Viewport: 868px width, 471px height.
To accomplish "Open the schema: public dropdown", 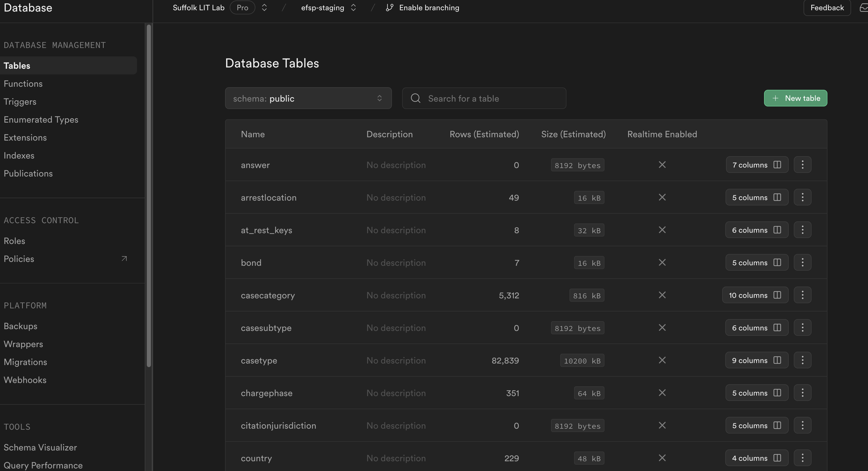I will point(308,98).
